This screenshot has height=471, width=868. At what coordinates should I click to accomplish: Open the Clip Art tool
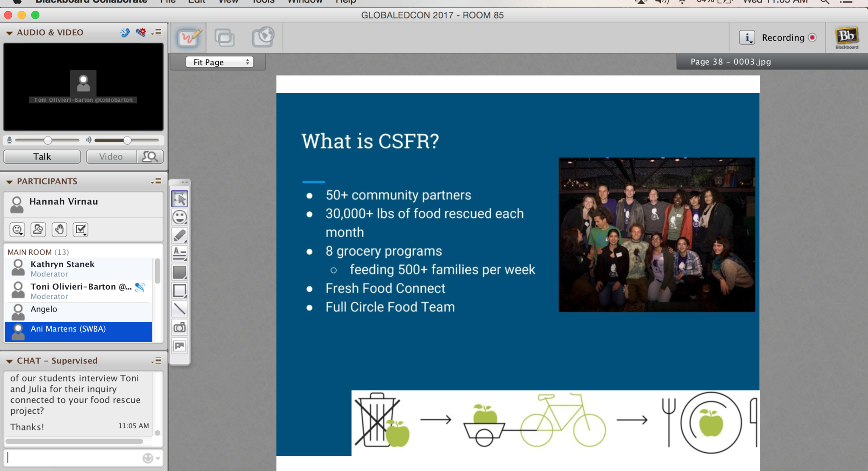[x=180, y=346]
